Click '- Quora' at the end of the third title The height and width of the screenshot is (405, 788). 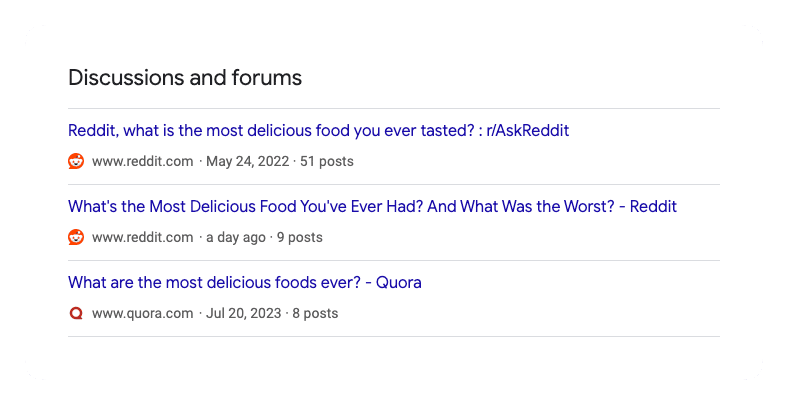(x=393, y=283)
